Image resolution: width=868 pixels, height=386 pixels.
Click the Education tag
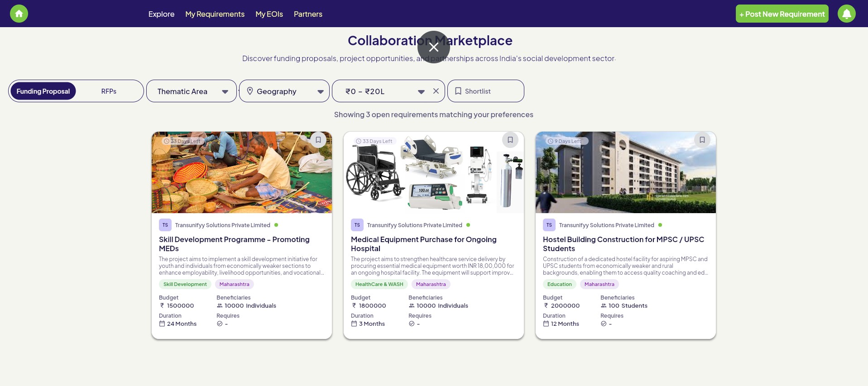(x=559, y=284)
